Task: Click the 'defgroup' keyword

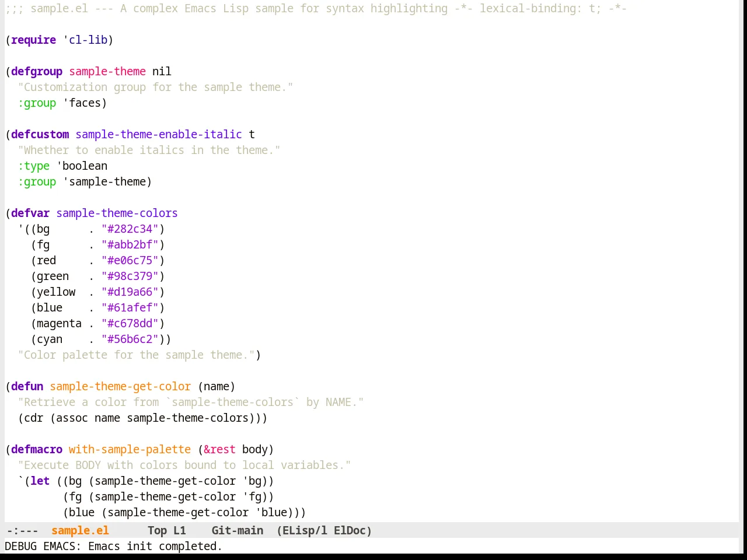Action: click(37, 71)
